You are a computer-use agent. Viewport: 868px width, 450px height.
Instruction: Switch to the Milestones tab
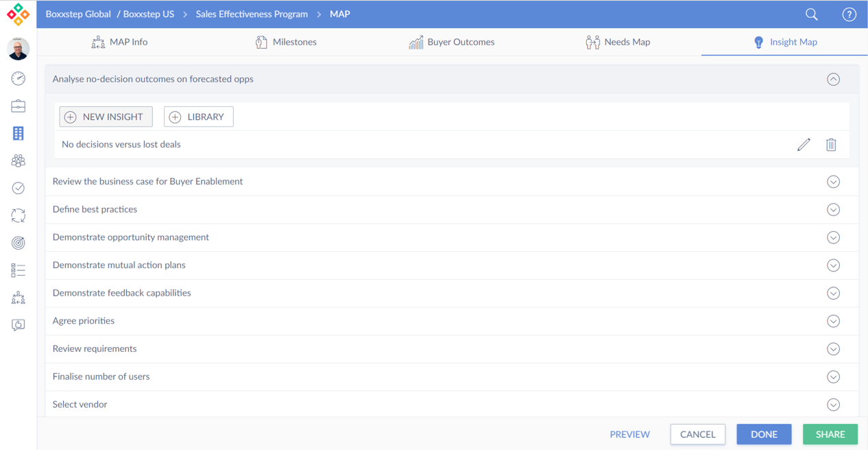click(x=286, y=42)
